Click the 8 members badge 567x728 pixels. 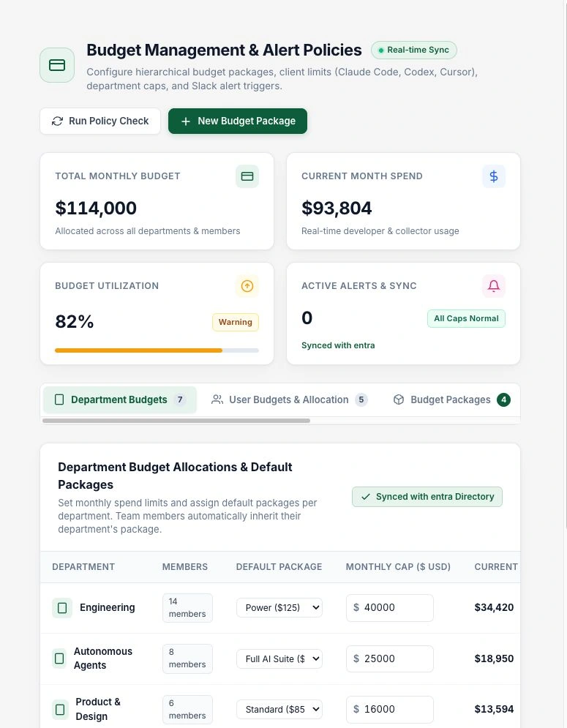[x=187, y=658]
